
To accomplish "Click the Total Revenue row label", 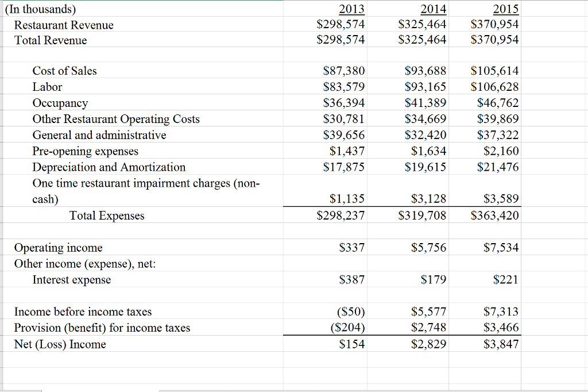I will (x=51, y=40).
